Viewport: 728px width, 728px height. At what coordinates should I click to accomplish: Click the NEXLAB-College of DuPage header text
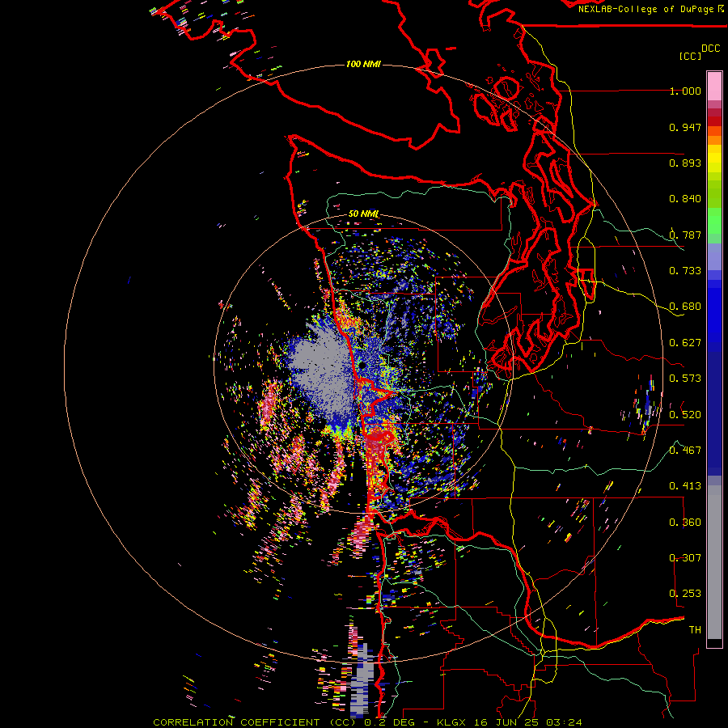648,9
